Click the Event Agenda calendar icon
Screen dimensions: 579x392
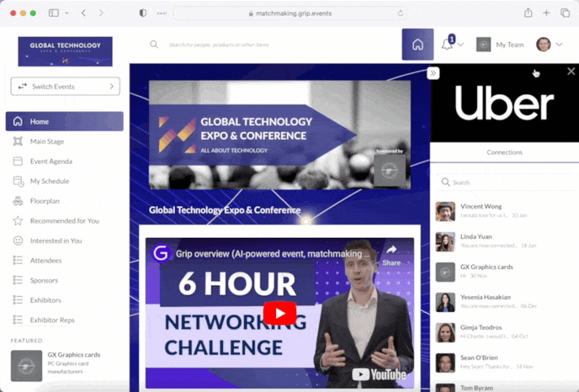pyautogui.click(x=18, y=162)
